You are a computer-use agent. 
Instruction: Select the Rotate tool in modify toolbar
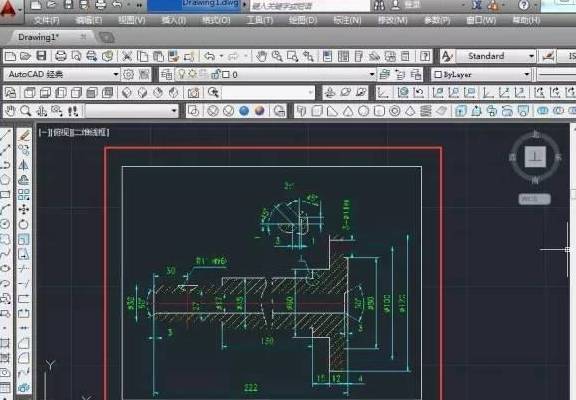point(24,224)
